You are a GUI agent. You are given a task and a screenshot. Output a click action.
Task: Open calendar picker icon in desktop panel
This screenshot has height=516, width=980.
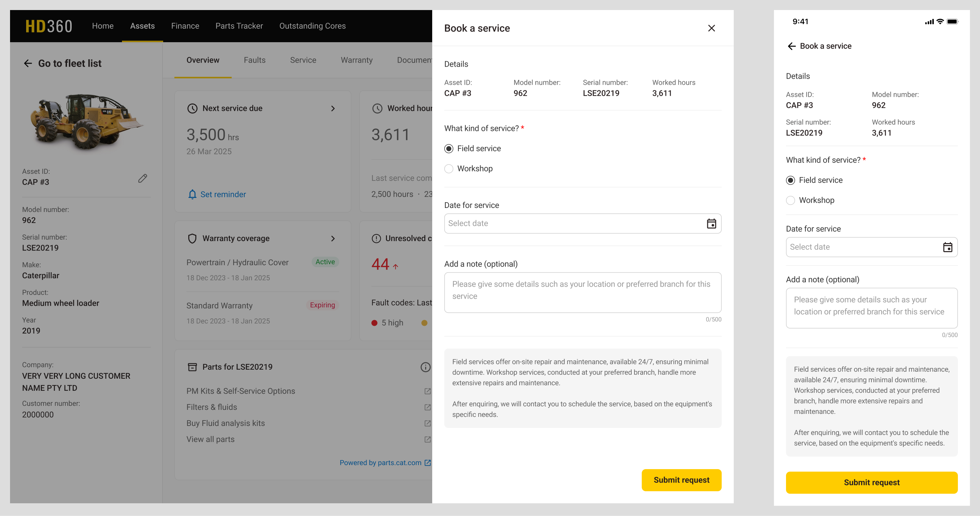tap(711, 224)
